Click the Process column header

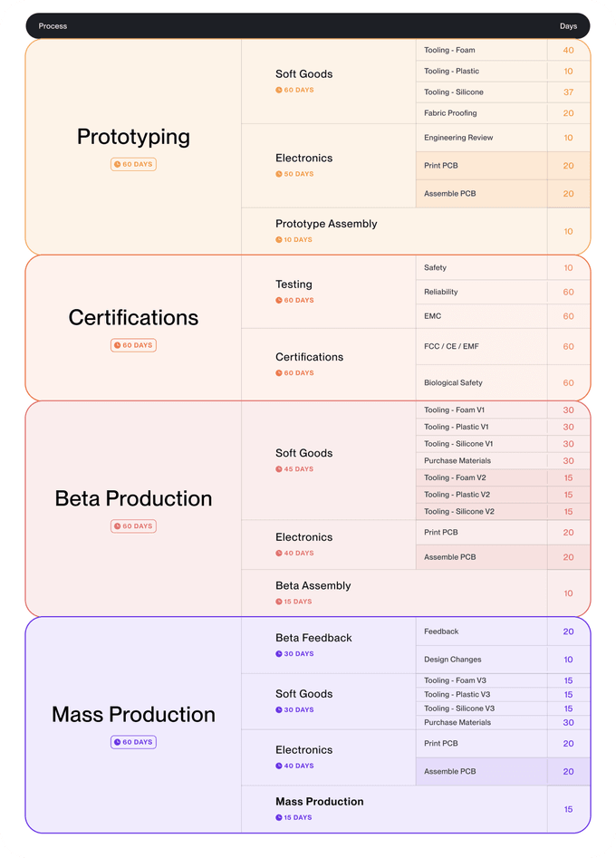[53, 26]
